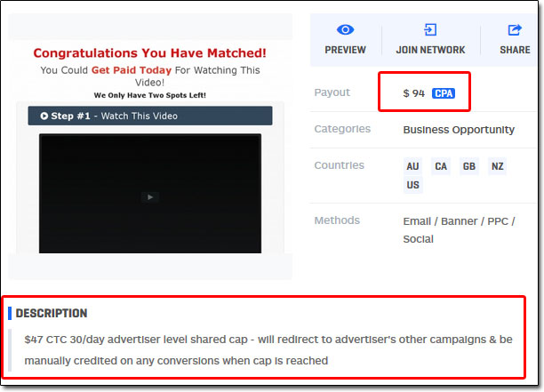Click the Step #1 Watch This Video bar

click(x=150, y=116)
